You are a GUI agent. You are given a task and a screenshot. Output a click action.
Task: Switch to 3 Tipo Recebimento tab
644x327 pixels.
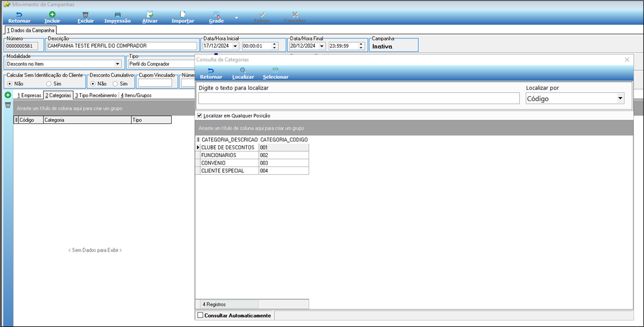[x=96, y=95]
